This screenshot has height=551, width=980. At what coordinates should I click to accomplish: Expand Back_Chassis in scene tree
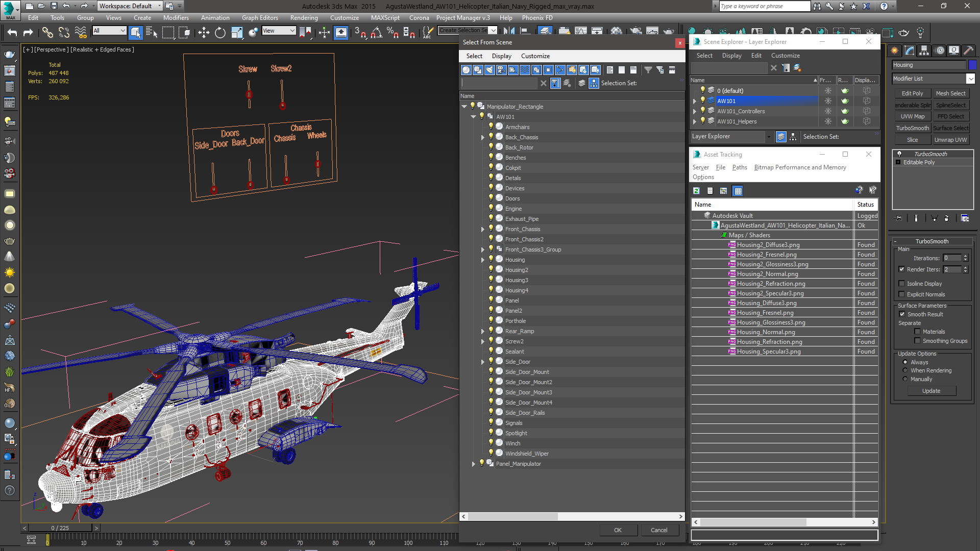483,137
